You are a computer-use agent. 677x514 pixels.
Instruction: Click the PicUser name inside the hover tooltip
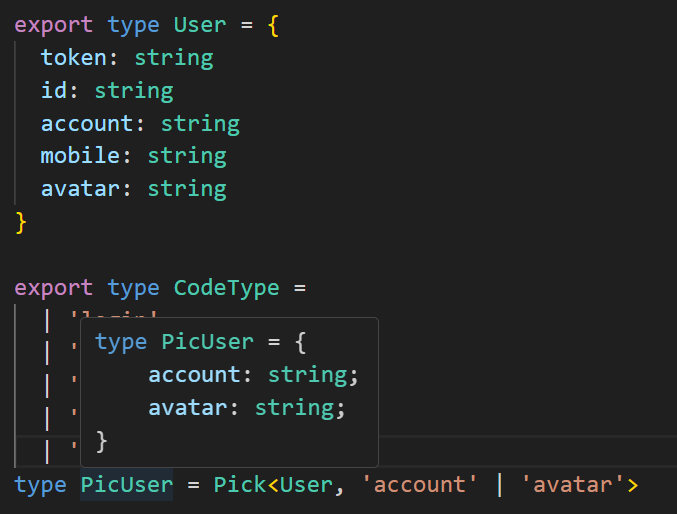coord(207,342)
